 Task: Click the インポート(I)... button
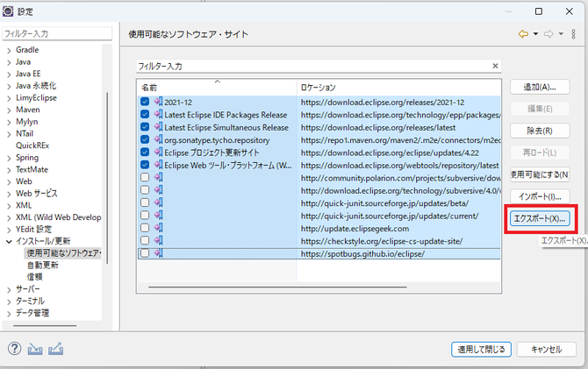[540, 196]
